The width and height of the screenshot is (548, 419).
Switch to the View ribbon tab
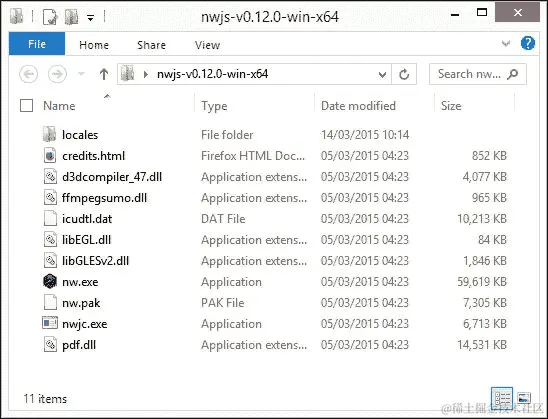[208, 45]
